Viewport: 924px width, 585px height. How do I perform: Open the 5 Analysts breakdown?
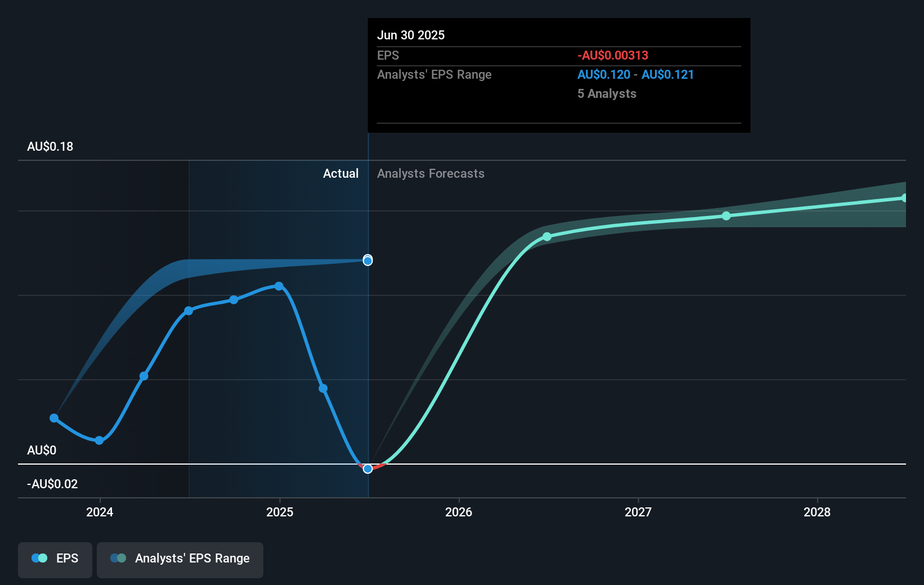click(x=606, y=93)
